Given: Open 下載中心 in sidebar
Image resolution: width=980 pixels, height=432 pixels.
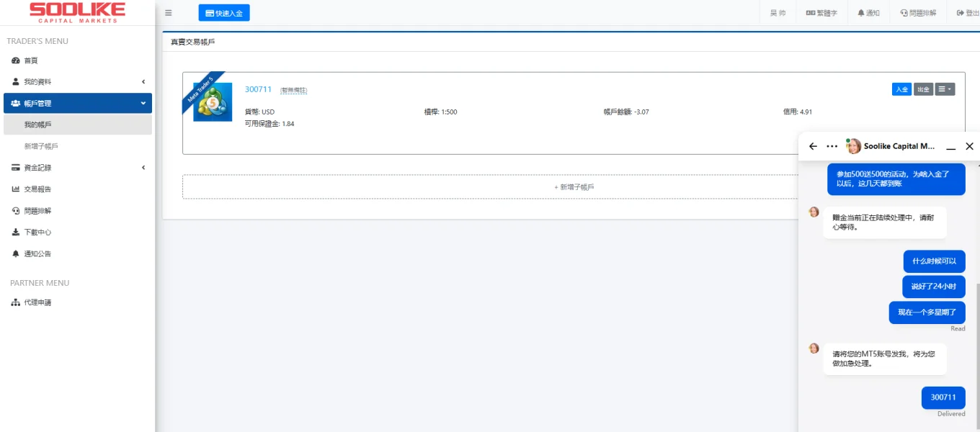Looking at the screenshot, I should [37, 233].
